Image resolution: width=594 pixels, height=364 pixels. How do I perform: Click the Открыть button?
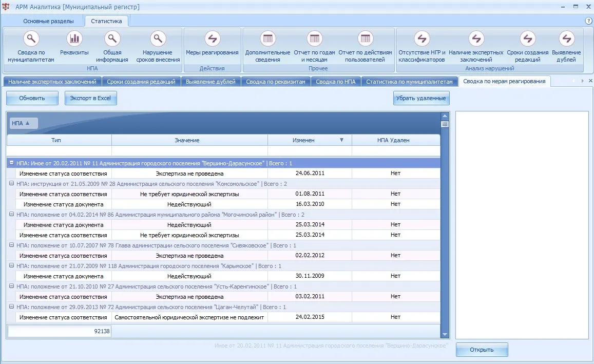(482, 350)
